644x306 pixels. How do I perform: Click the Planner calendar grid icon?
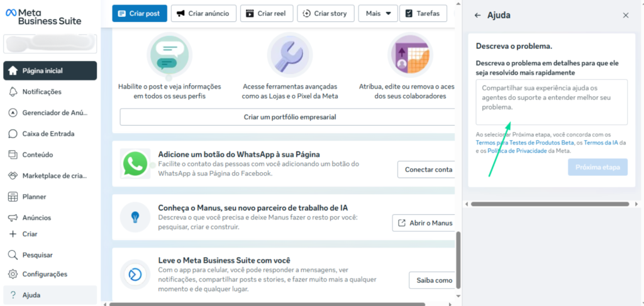[13, 197]
